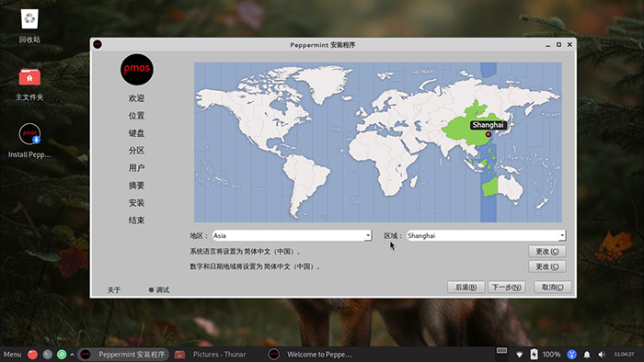Click the clock showing 11:04:27
Viewport: 644px width, 362px height.
[x=624, y=355]
